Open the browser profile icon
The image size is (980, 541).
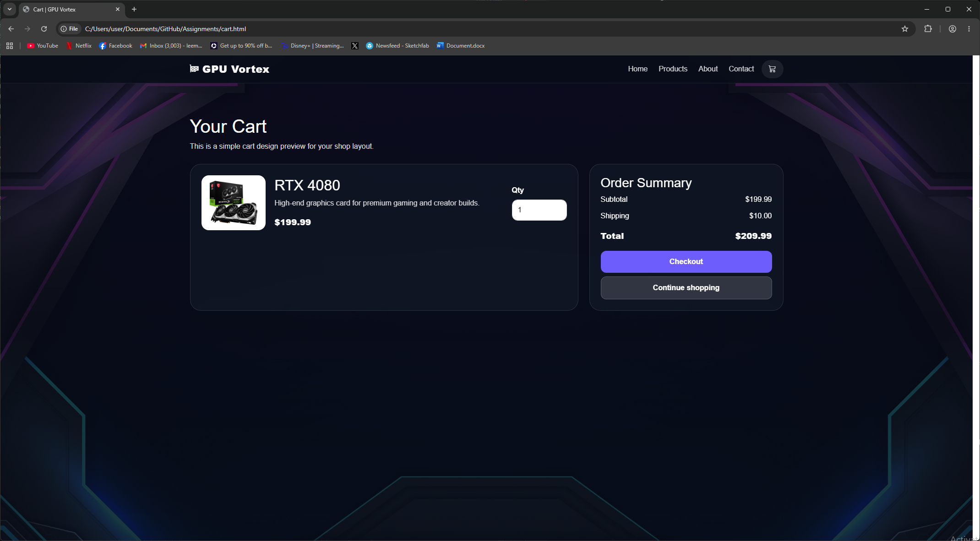click(953, 29)
